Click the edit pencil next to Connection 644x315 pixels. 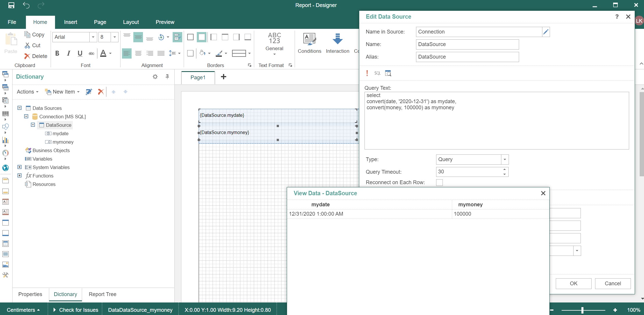click(x=546, y=32)
